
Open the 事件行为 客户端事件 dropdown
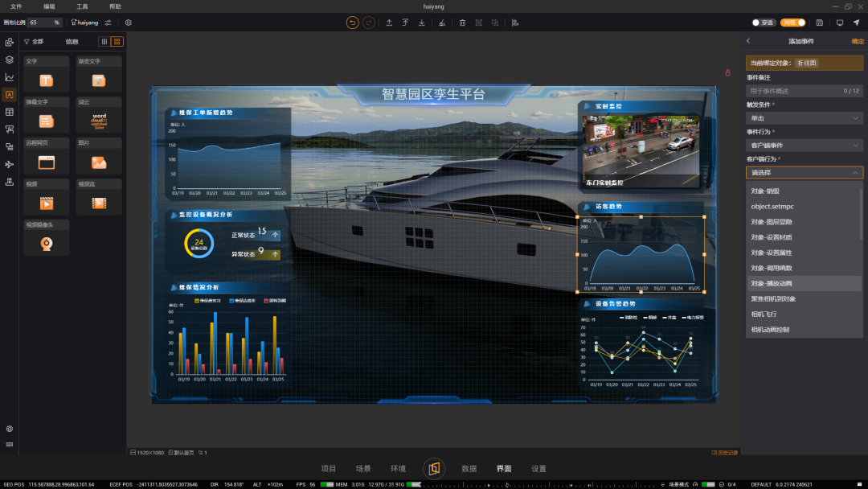805,145
